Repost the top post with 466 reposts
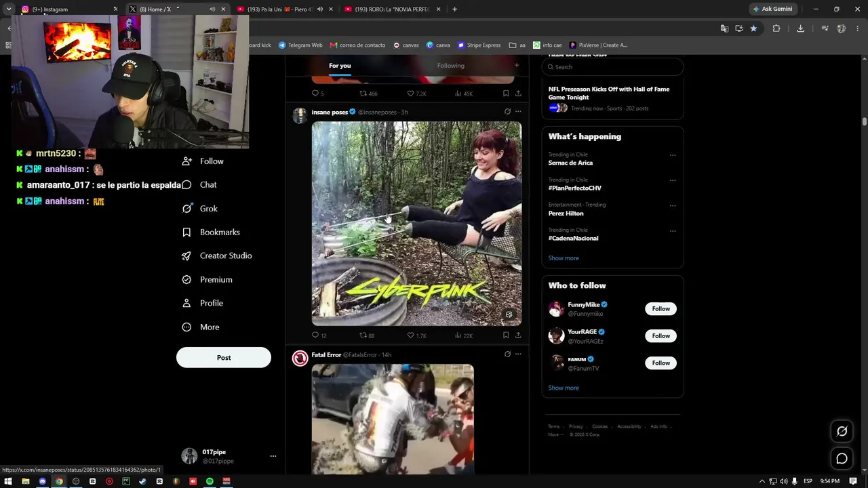The width and height of the screenshot is (868, 488). click(368, 94)
